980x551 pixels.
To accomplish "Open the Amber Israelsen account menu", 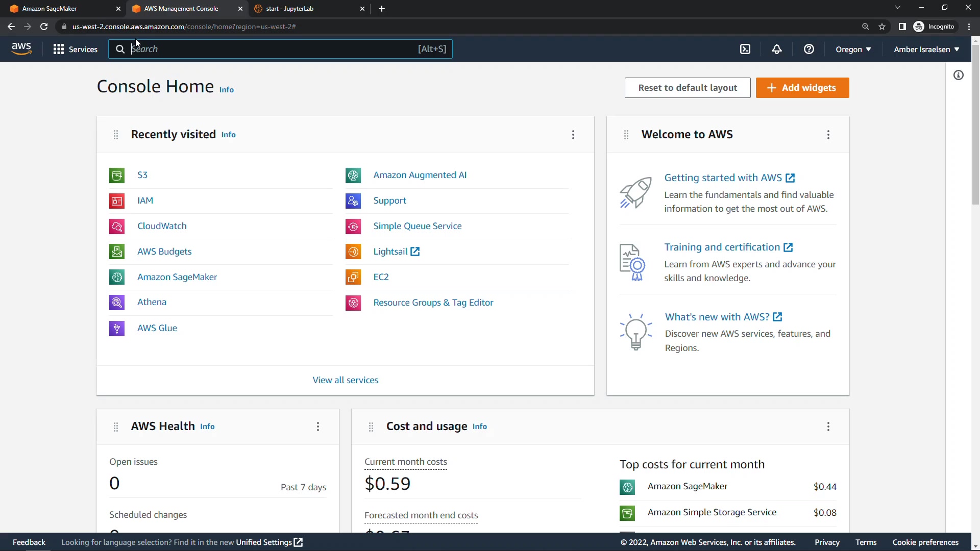I will tap(926, 49).
